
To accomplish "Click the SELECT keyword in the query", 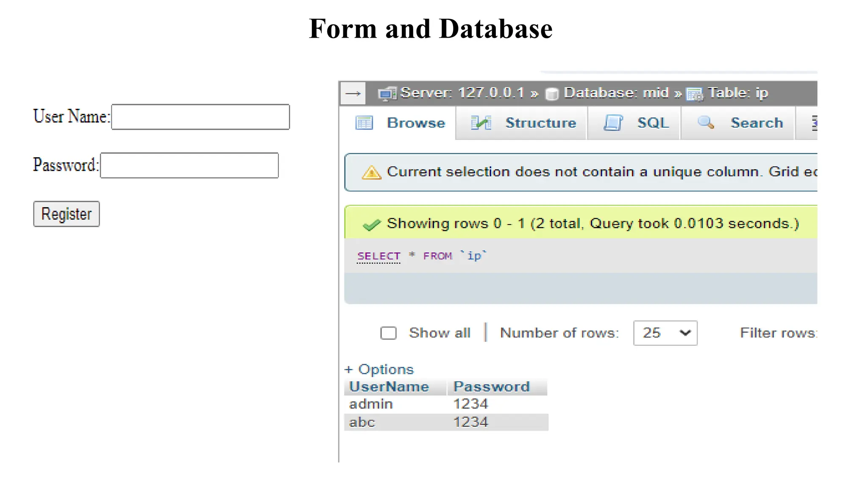I will pyautogui.click(x=379, y=256).
